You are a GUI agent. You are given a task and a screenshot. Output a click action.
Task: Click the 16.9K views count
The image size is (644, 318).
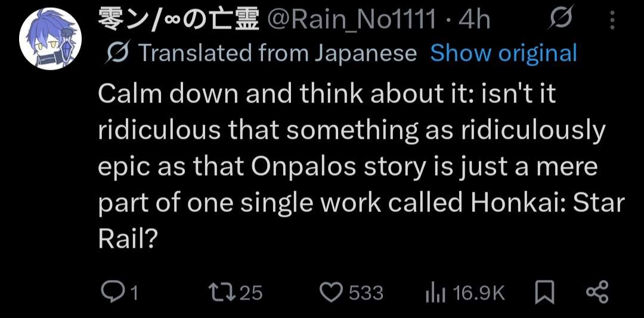tap(478, 293)
